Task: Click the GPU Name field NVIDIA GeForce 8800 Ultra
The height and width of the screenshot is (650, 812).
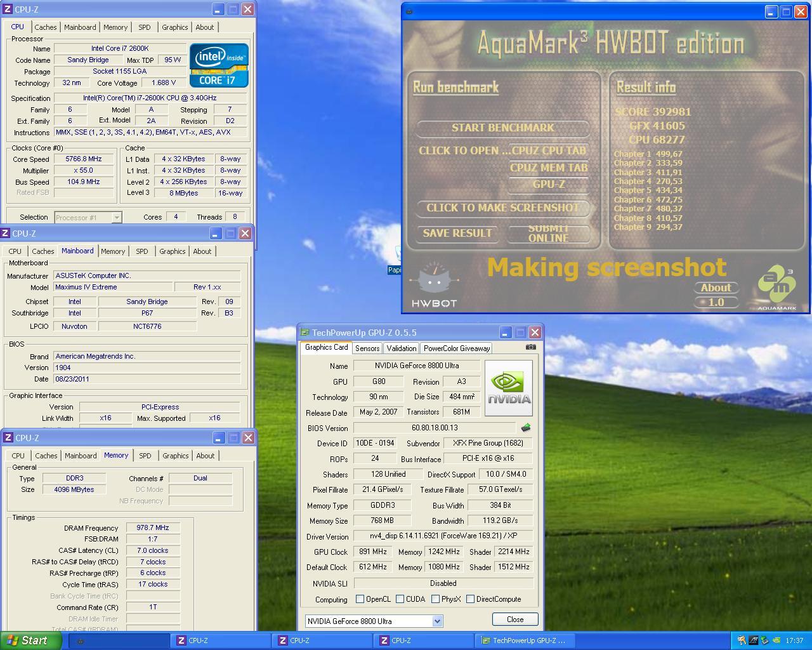Action: click(417, 366)
